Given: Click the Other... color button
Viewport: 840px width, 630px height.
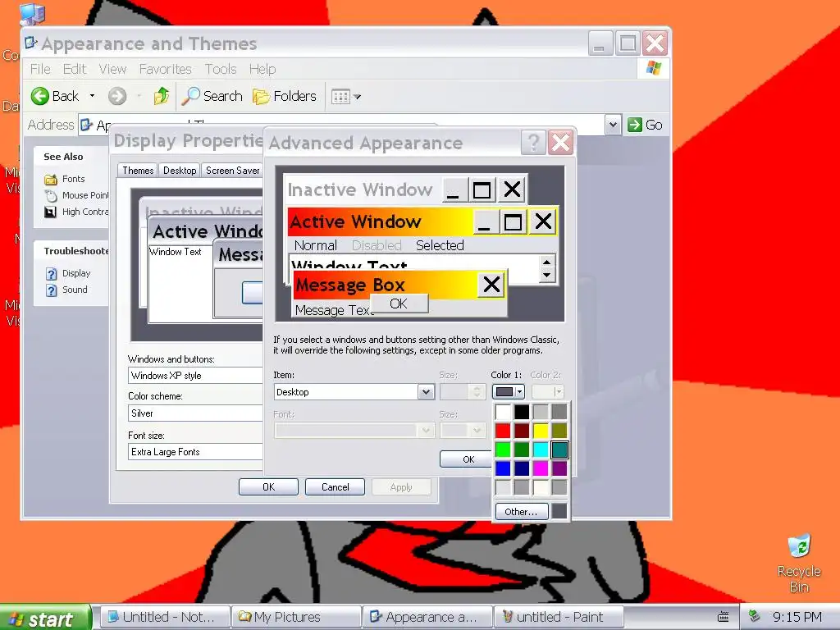Looking at the screenshot, I should click(521, 512).
